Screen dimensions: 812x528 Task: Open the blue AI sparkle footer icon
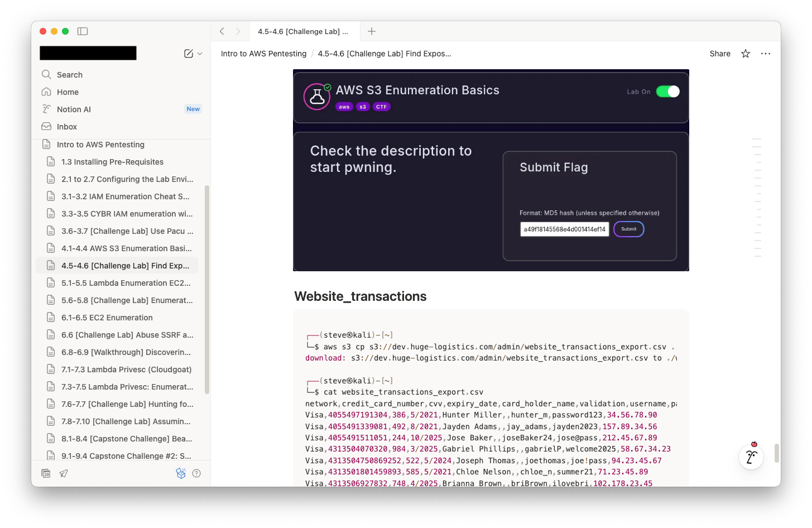180,473
